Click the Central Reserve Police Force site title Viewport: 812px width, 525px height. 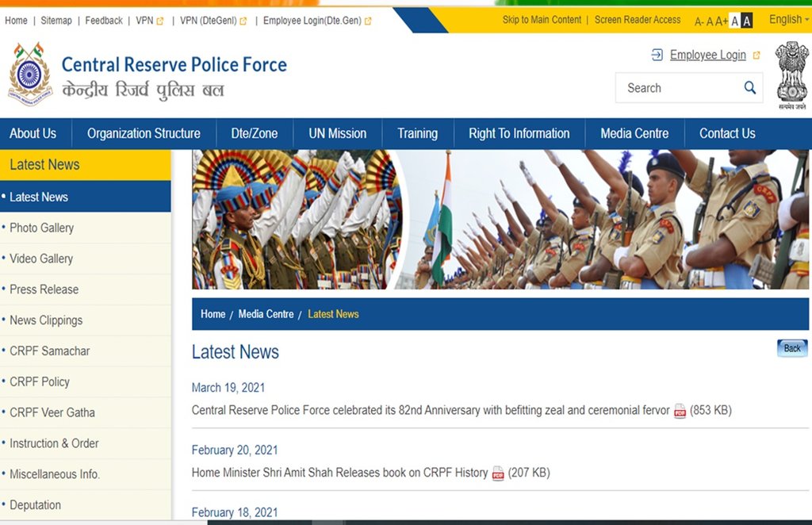point(174,65)
